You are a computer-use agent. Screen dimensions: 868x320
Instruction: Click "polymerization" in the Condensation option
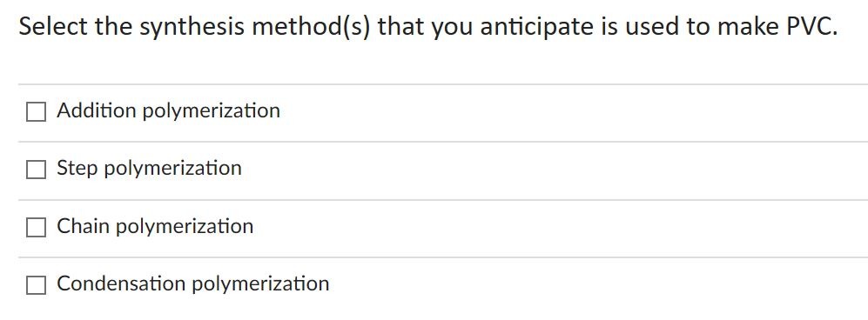260,284
